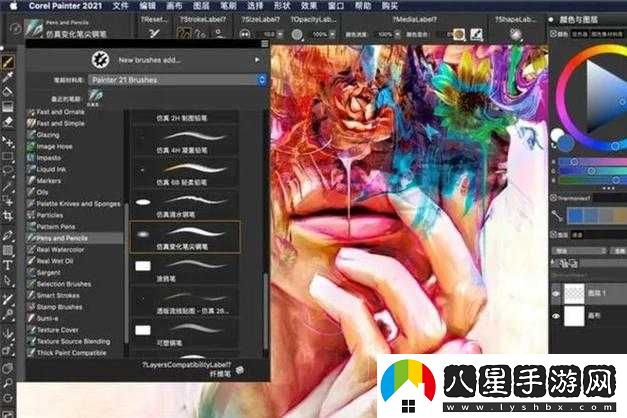The image size is (627, 418).
Task: Click the opacity dial icon in property bar
Action: pos(297,34)
